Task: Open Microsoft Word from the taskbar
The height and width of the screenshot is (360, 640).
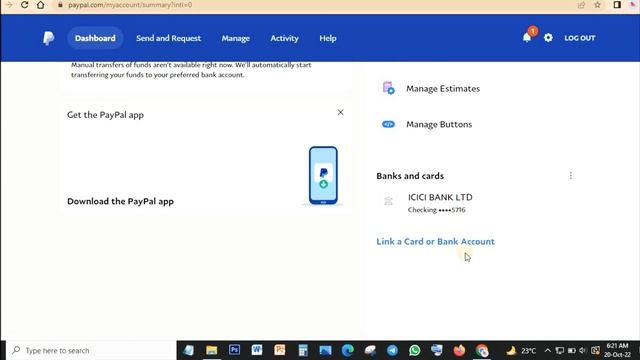Action: click(x=257, y=350)
